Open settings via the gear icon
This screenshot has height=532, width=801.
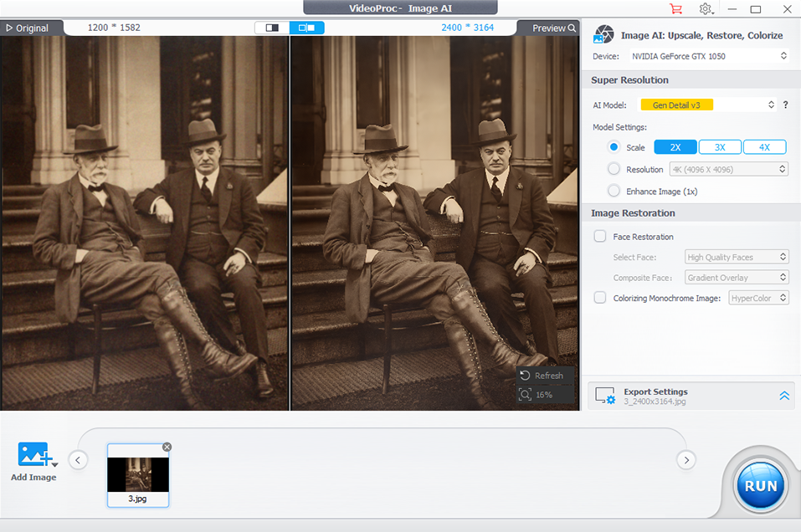[706, 9]
